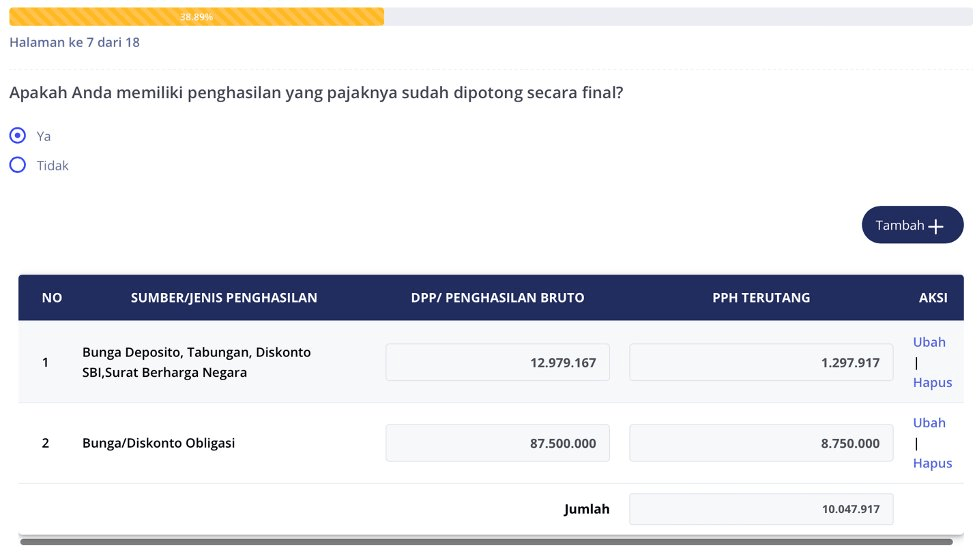Click Ubah for Bunga Deposito row

928,342
